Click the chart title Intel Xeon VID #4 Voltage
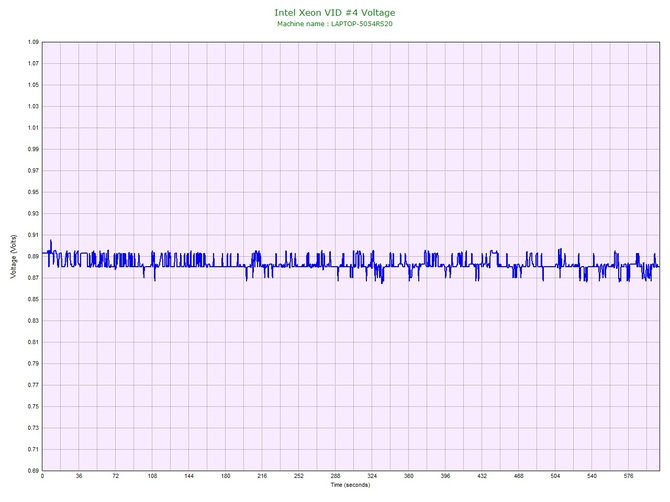 pyautogui.click(x=334, y=13)
